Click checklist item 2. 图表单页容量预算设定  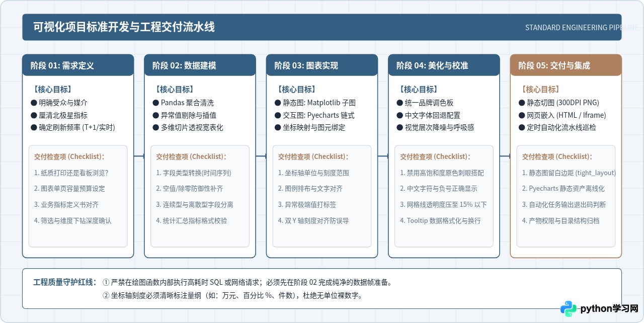point(69,189)
